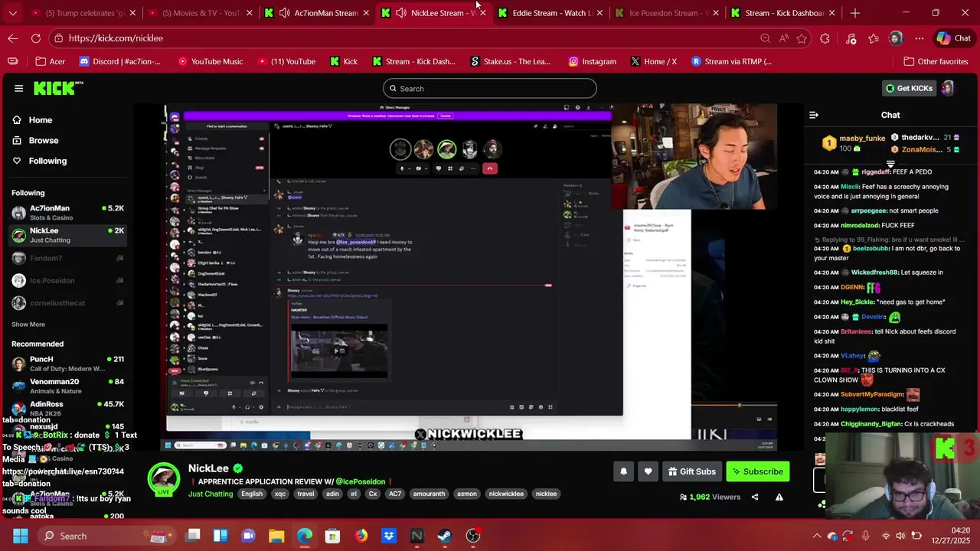Select NickLee channel in Following list
980x551 pixels.
click(x=67, y=235)
